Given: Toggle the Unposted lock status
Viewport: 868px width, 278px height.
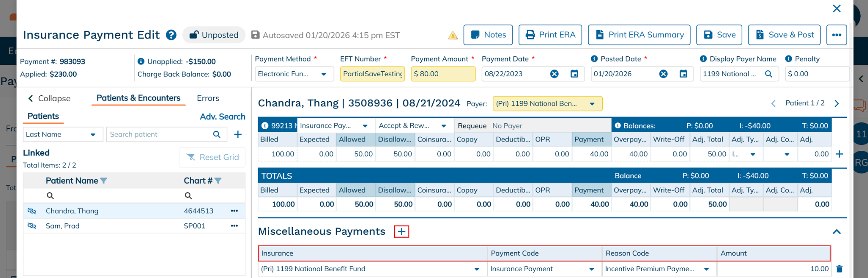Looking at the screenshot, I should [214, 35].
